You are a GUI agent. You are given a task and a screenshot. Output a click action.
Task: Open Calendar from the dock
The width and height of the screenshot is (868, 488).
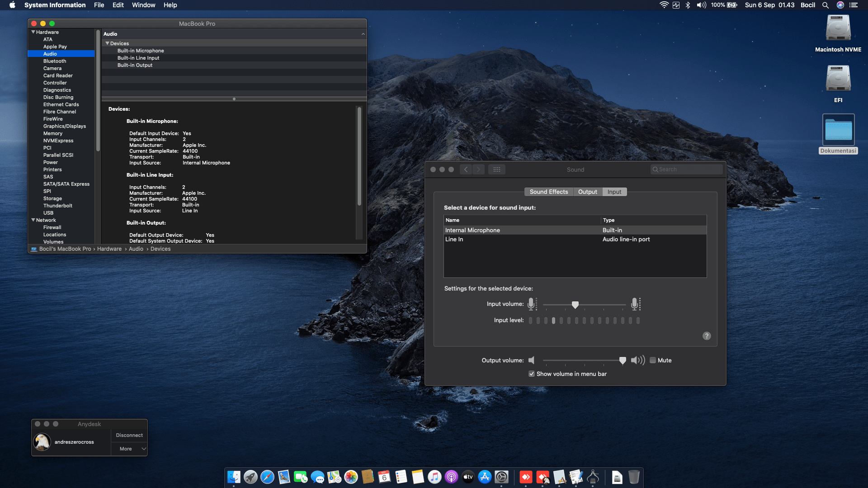click(x=384, y=477)
